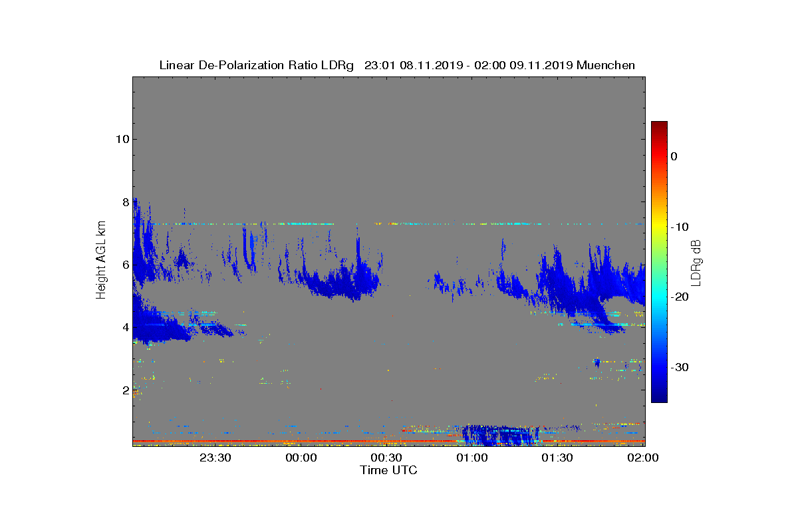Click the 02:00 time tick label
The image size is (798, 532).
[x=642, y=458]
